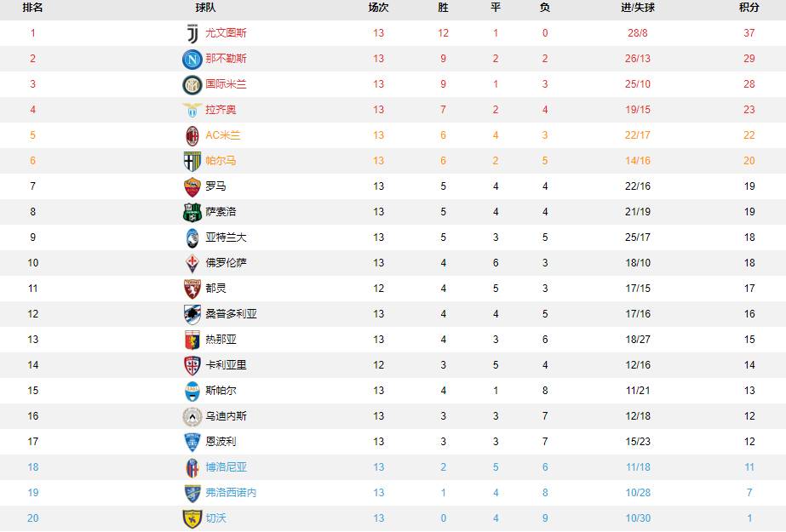
Task: Open the 那不勒斯 team link
Action: coord(226,59)
